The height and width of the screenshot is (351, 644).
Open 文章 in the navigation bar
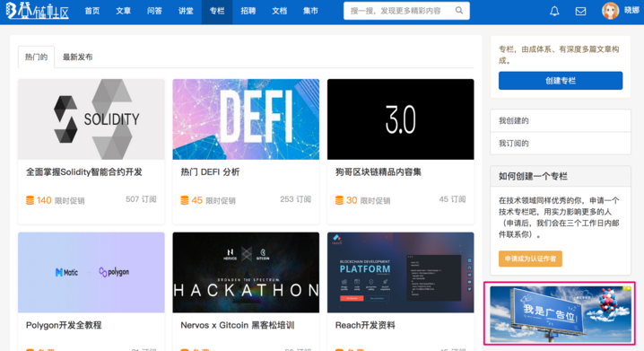[x=123, y=11]
